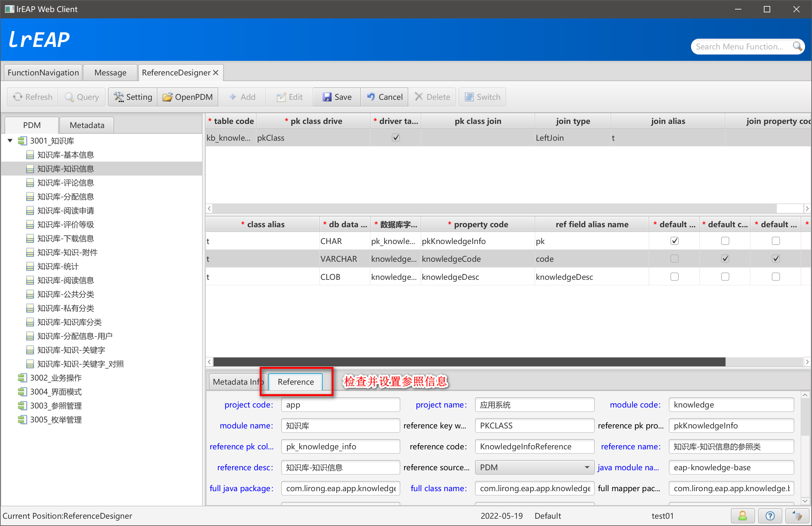This screenshot has height=526, width=812.
Task: Click the 知识库-统计 table icon
Action: tap(30, 266)
